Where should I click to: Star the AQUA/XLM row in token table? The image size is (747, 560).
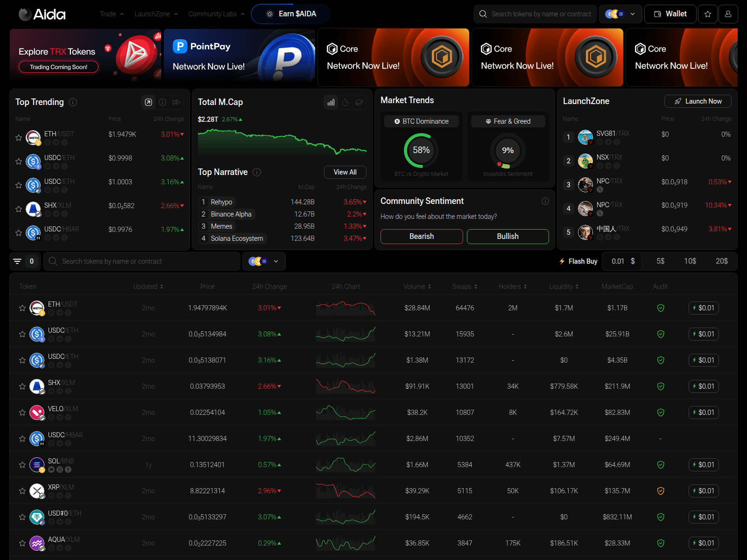click(22, 543)
